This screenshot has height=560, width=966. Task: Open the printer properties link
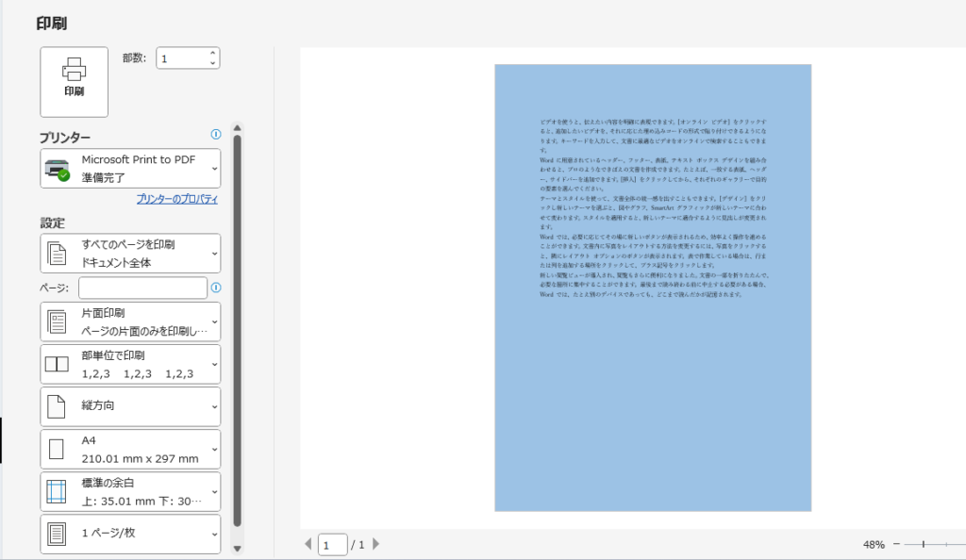click(x=176, y=199)
